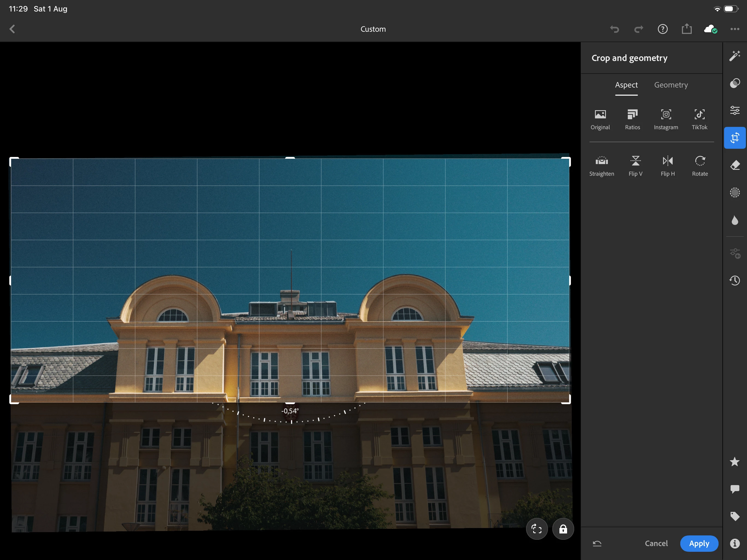Open the masking dotted circle tool
The height and width of the screenshot is (560, 747).
734,192
